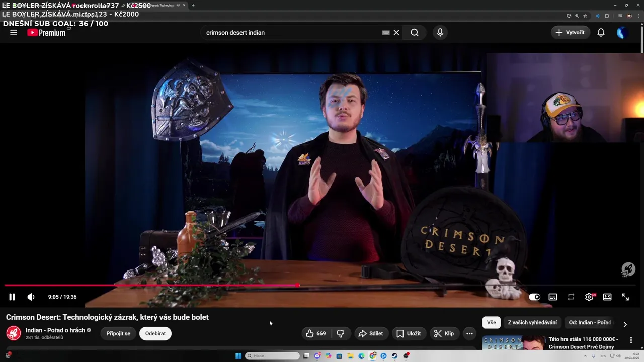
Task: Select the 'Od: Indian - Pořad' chip
Action: click(590, 322)
